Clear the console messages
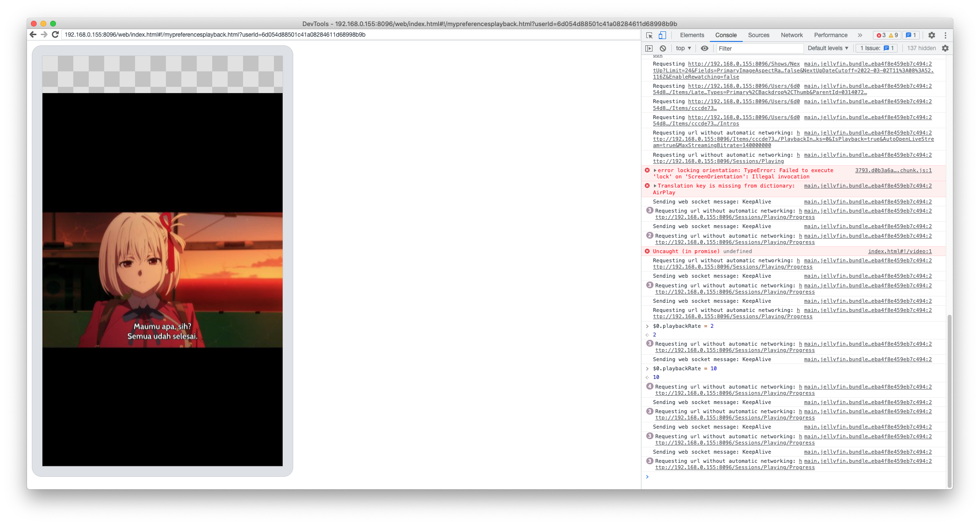This screenshot has height=525, width=980. (663, 48)
